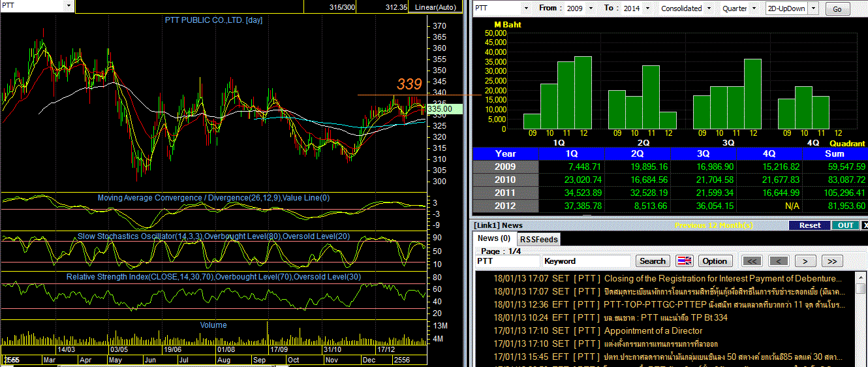Screen dimensions: 868x367
Task: Click the Reset button in news header
Action: point(809,225)
